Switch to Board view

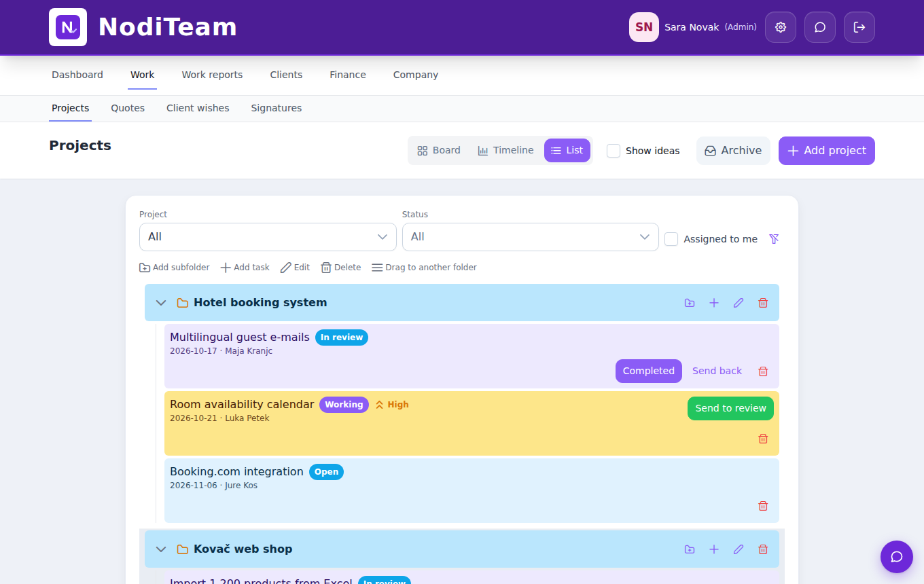[x=439, y=151]
